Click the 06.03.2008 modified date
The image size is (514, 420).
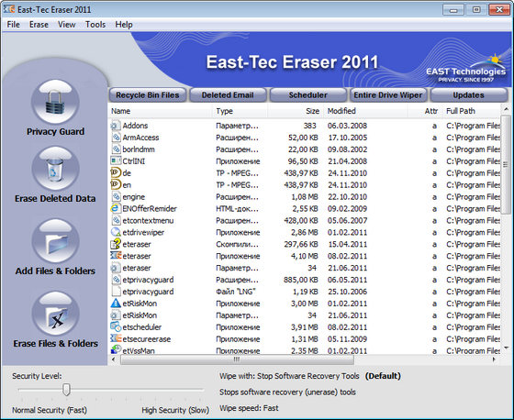347,126
